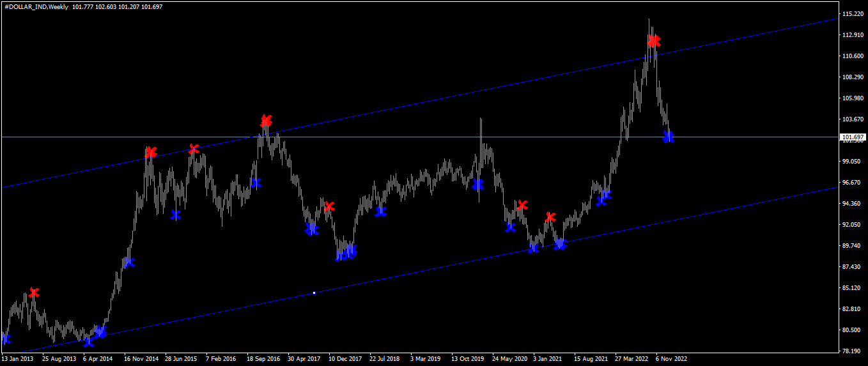Click the red X marker near January 2021
The width and height of the screenshot is (868, 366).
pyautogui.click(x=550, y=217)
